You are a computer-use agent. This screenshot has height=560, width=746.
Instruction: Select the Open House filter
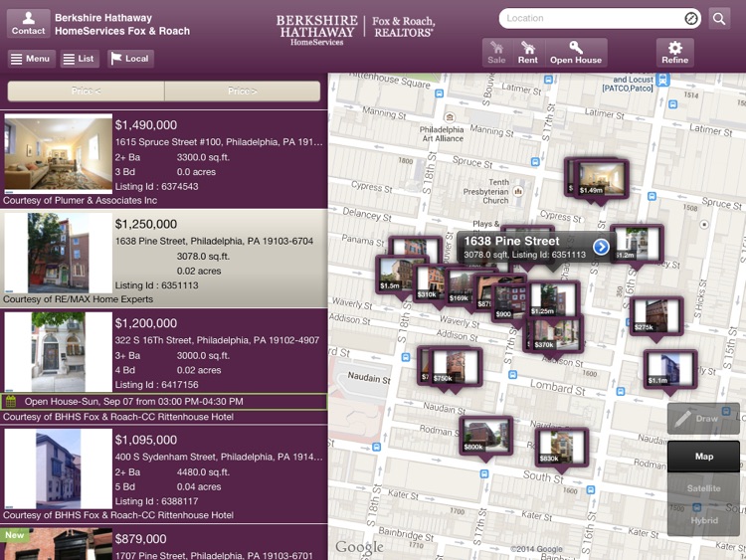click(x=576, y=53)
